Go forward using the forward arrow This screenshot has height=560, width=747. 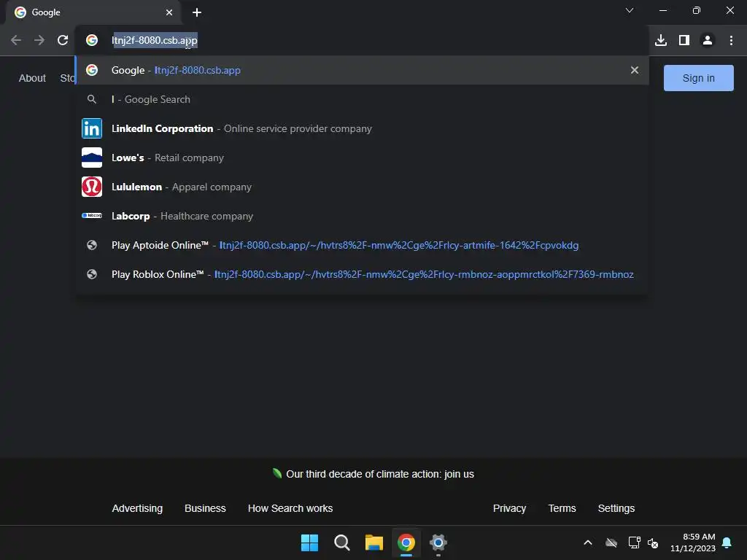click(39, 41)
